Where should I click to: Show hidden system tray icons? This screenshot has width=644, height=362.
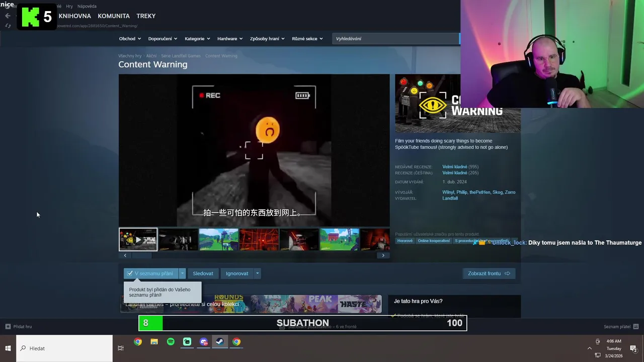click(590, 348)
